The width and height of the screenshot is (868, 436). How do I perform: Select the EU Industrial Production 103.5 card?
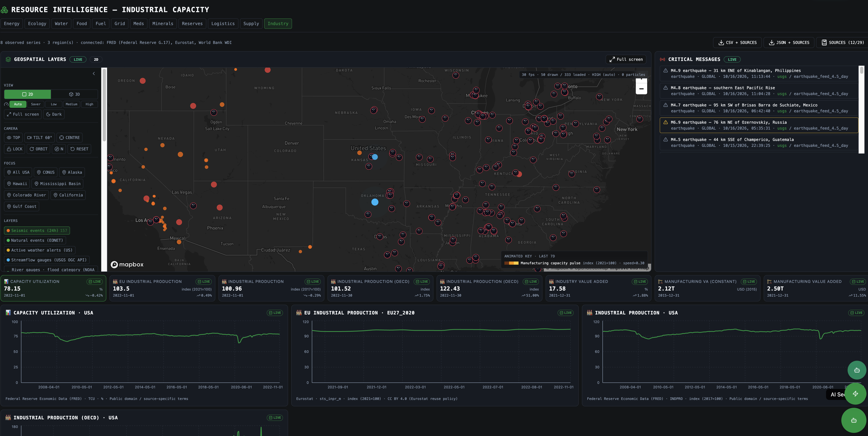click(162, 288)
